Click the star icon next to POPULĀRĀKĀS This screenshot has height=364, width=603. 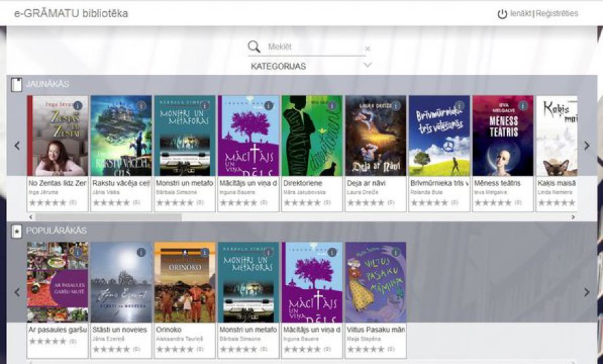tap(16, 231)
